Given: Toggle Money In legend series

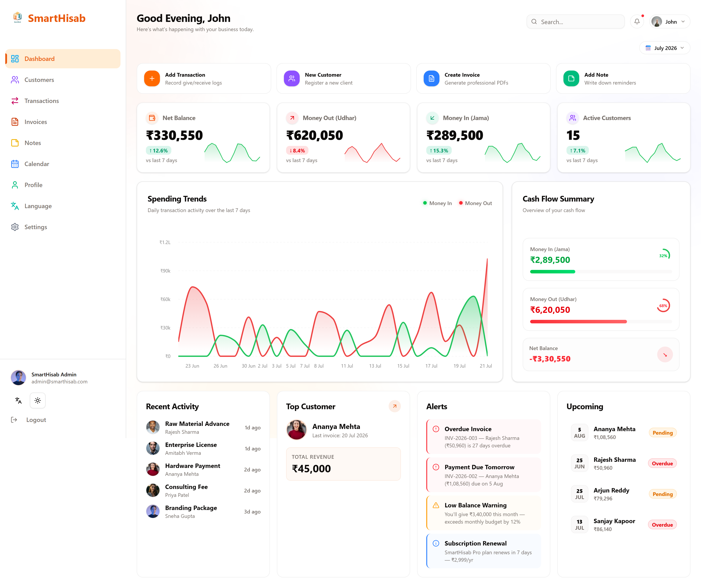Looking at the screenshot, I should tap(437, 203).
